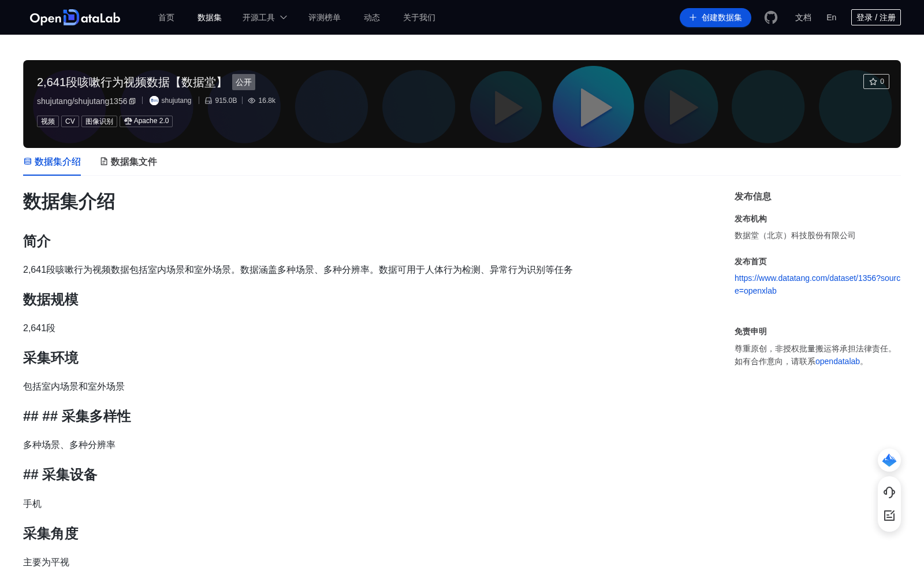Viewport: 924px width, 578px height.
Task: Copy the shujutang/shujutang1356 dataset path
Action: pos(132,101)
